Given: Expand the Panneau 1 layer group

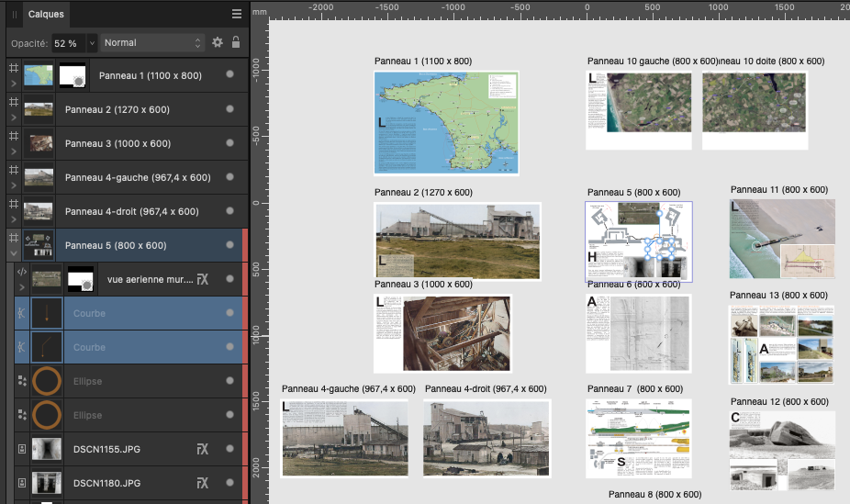Looking at the screenshot, I should [13, 84].
